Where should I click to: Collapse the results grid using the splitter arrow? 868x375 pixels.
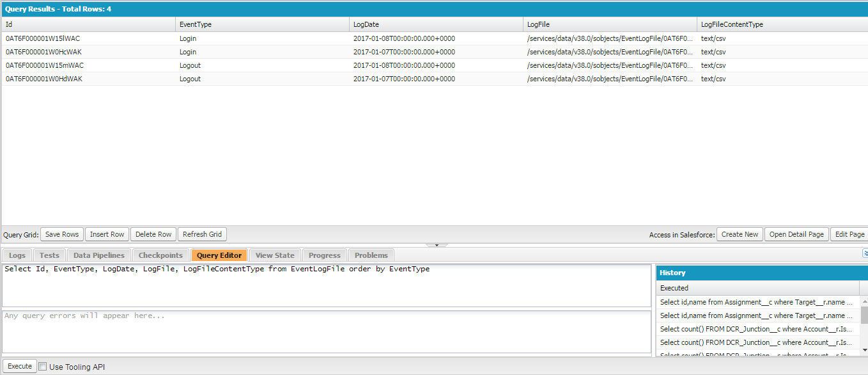(x=437, y=244)
